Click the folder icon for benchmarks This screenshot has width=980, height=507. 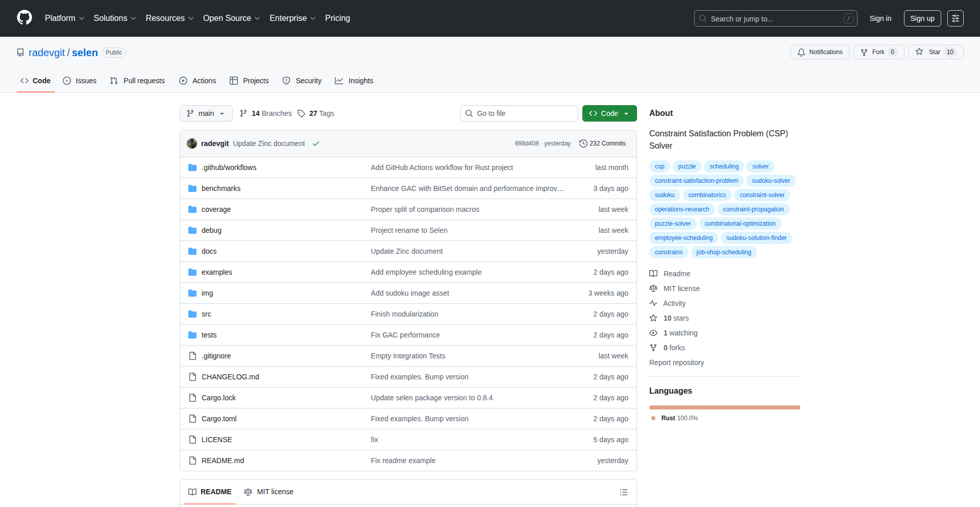192,188
